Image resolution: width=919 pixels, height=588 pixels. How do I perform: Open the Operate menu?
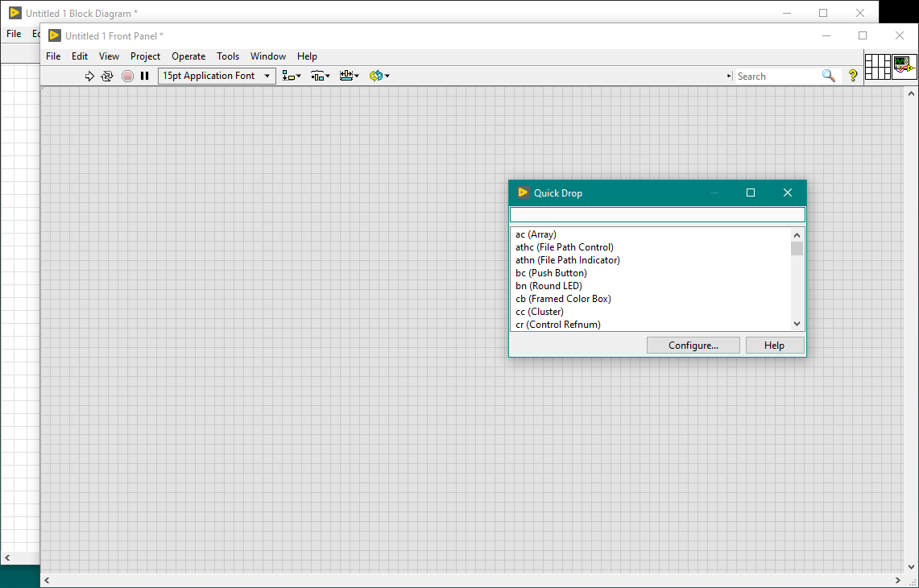188,56
